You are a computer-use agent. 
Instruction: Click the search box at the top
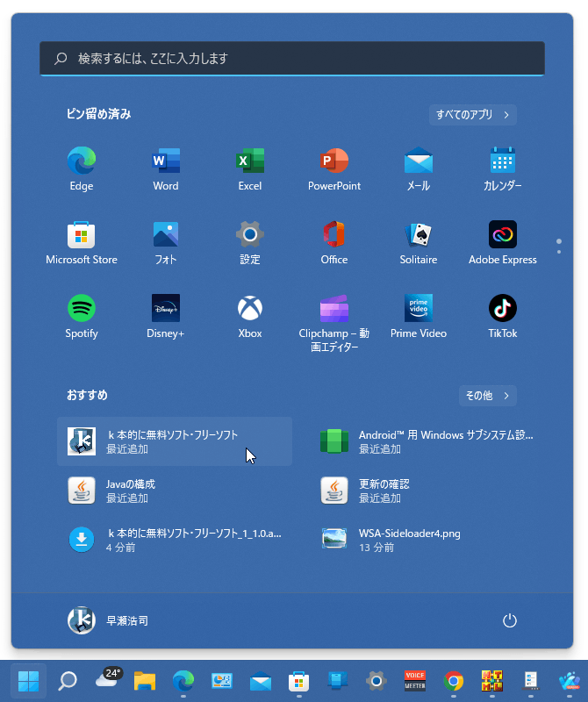click(292, 58)
